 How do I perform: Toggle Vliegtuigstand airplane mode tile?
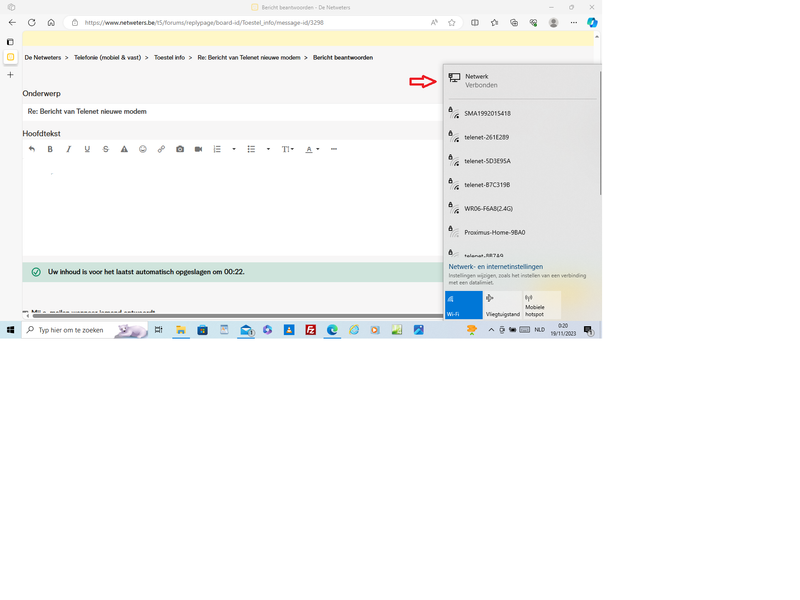(x=502, y=305)
